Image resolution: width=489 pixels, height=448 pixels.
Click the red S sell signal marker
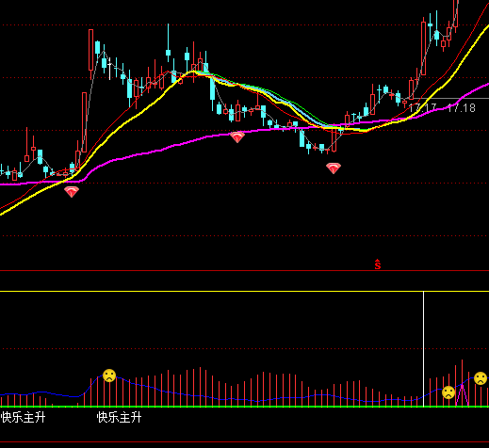click(378, 264)
